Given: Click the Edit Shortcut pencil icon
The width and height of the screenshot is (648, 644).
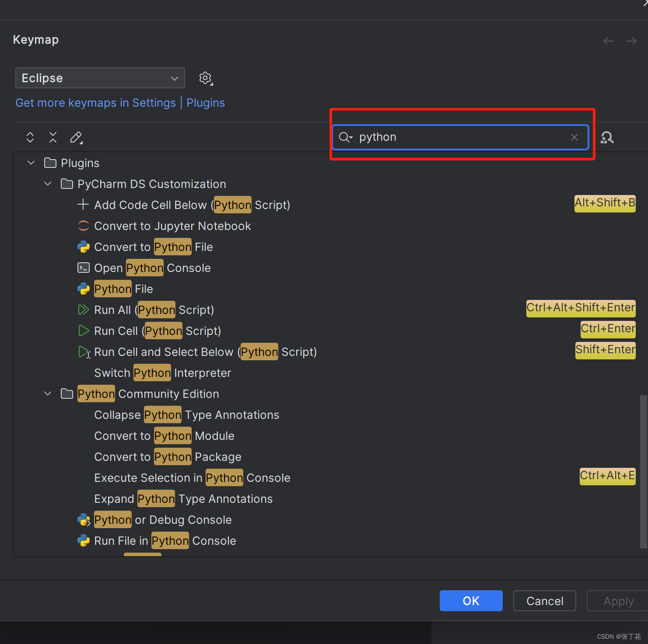Looking at the screenshot, I should [76, 137].
